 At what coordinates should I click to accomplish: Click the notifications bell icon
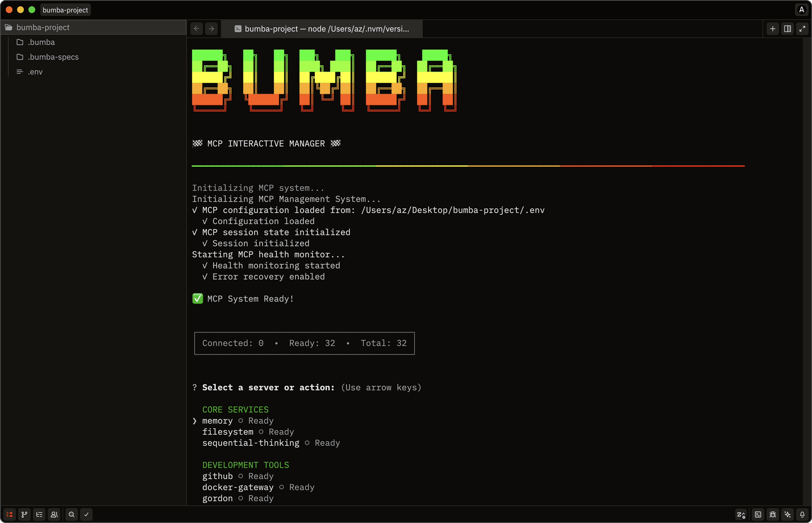point(802,514)
